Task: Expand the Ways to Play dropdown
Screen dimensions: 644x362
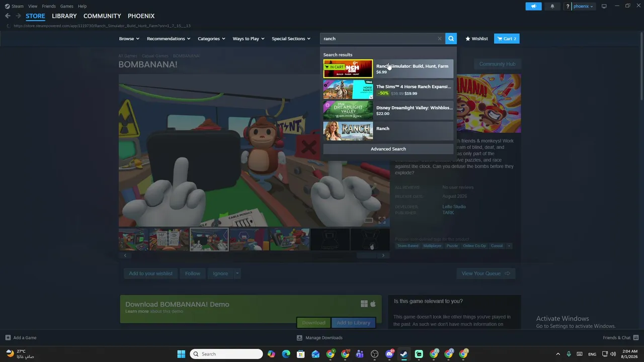Action: coord(249,39)
